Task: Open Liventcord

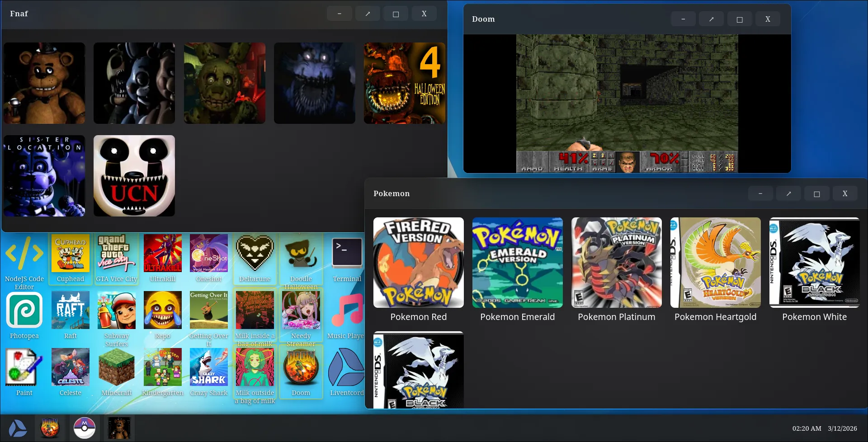Action: 346,367
